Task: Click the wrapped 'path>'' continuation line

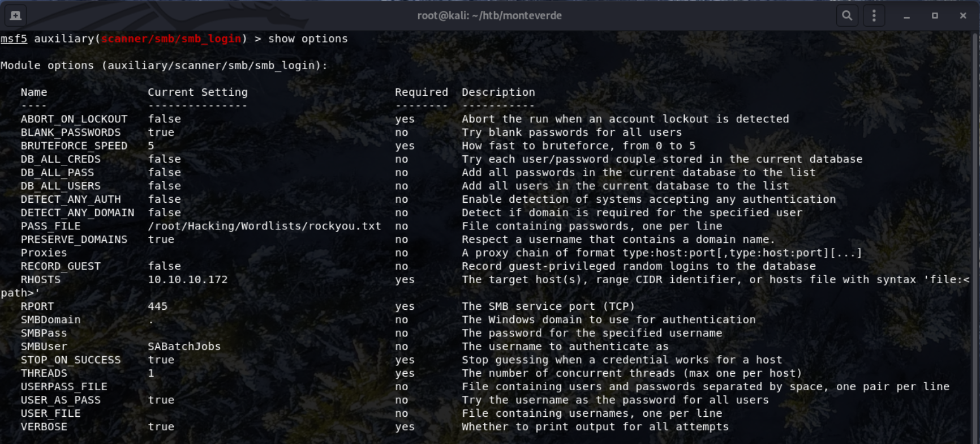Action: [20, 293]
